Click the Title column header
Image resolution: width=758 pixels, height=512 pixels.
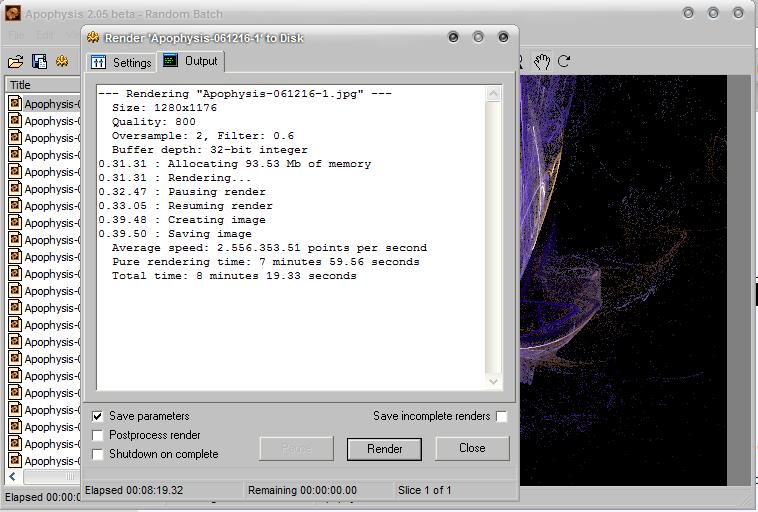(x=44, y=85)
